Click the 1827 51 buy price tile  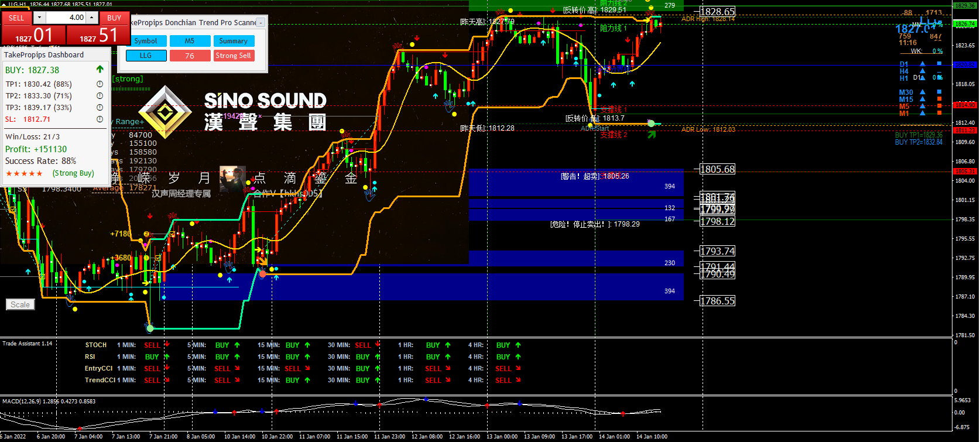click(x=98, y=35)
